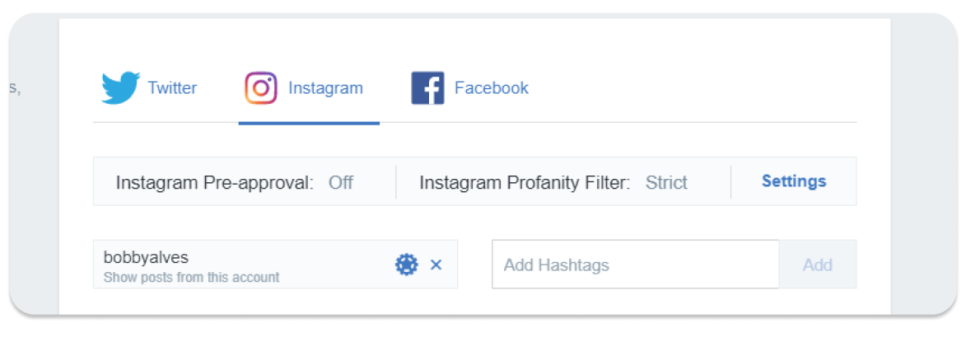Screen dimensions: 980x347
Task: Click the Instagram camera logo icon
Action: tap(260, 87)
